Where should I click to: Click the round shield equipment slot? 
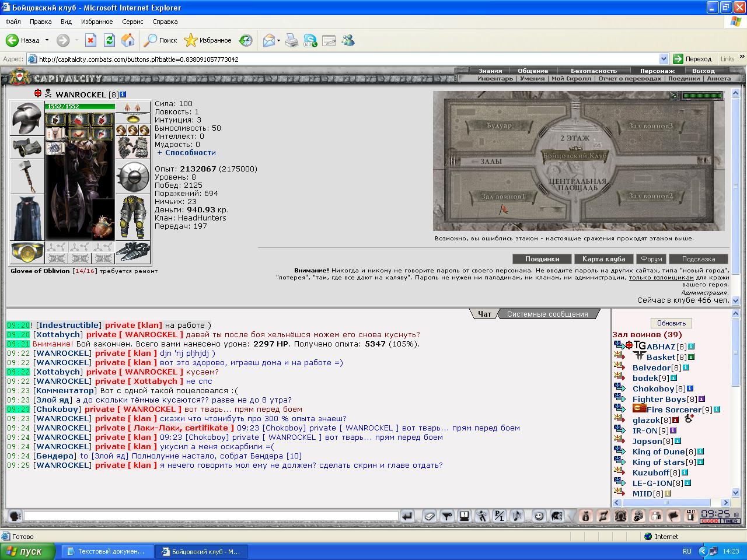132,177
